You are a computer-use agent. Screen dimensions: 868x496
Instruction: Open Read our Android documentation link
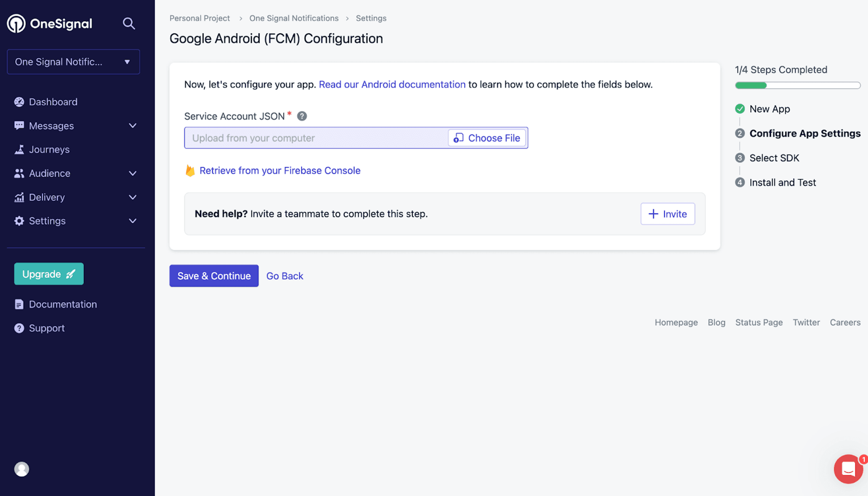coord(392,84)
